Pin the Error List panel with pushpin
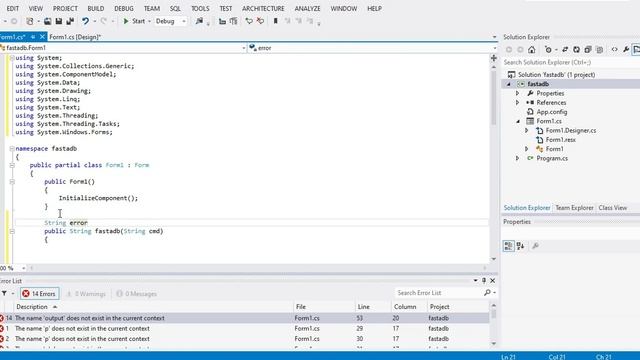The height and width of the screenshot is (360, 640). point(484,281)
